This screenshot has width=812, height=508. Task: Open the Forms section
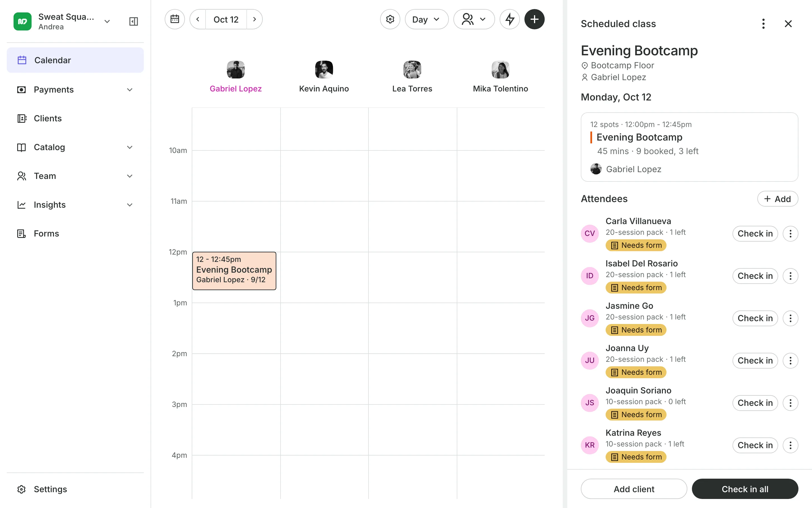75,233
